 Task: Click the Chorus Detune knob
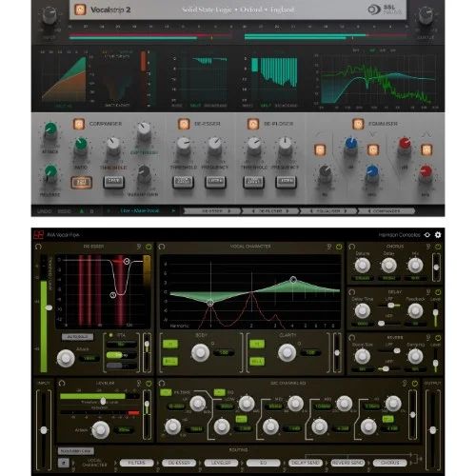pos(363,266)
